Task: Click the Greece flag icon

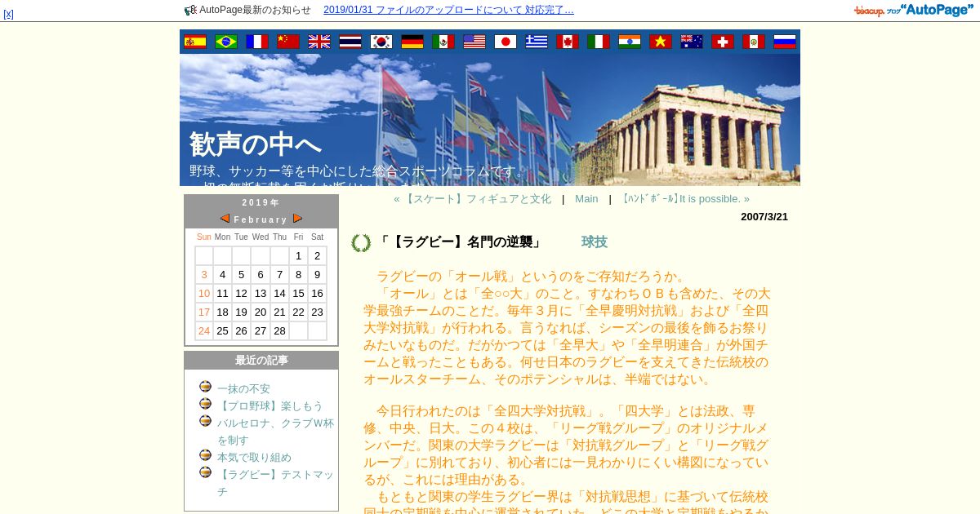Action: tap(537, 42)
